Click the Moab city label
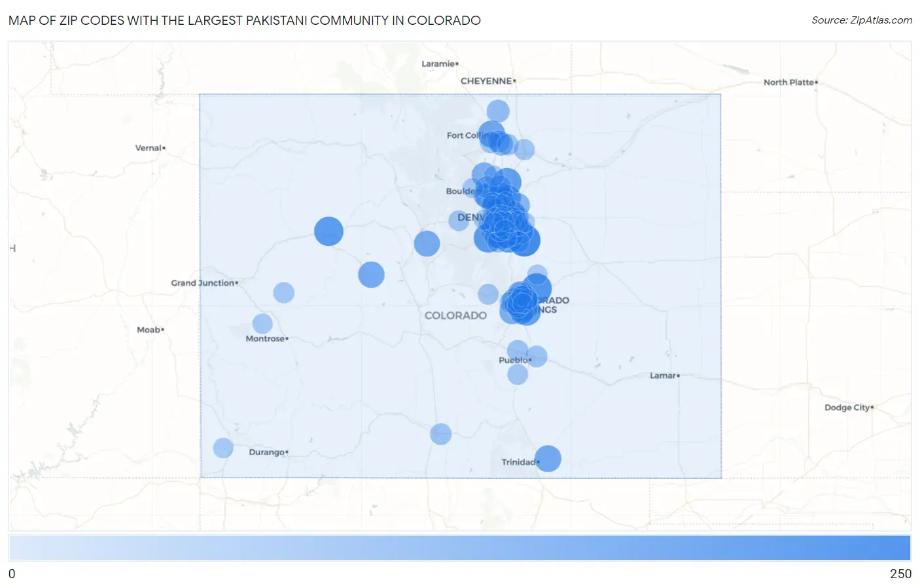This screenshot has height=588, width=920. (x=150, y=330)
